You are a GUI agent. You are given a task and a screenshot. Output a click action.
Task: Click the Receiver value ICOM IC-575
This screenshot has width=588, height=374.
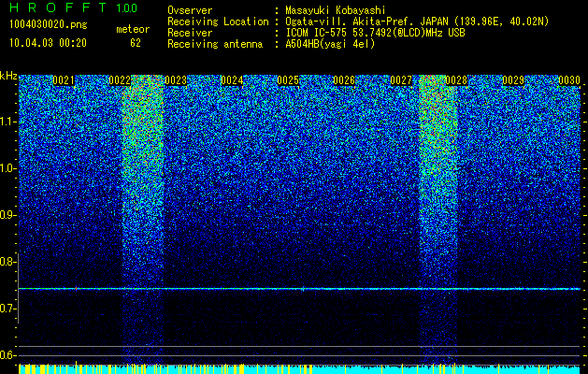(x=317, y=33)
